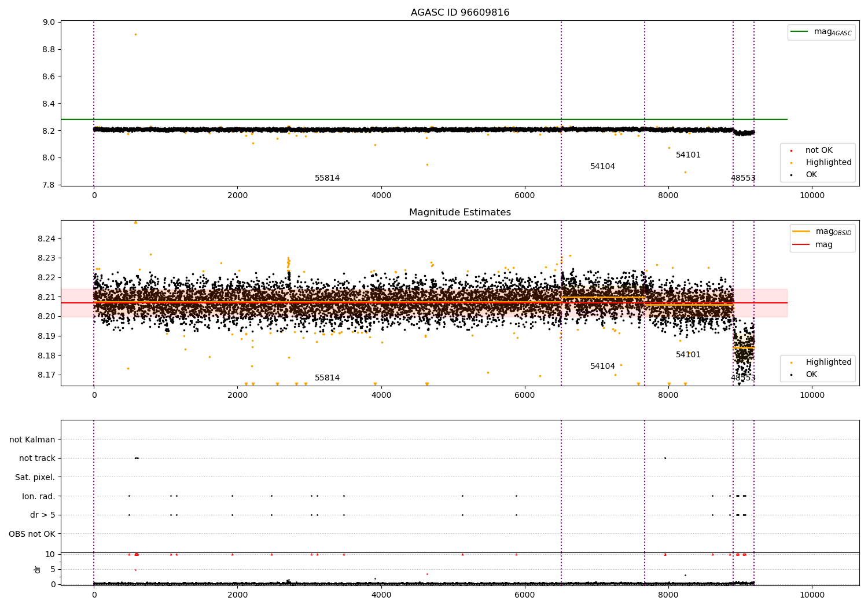Viewport: 868px width, 608px height.
Task: Click the Magnitude Estimates subplot title
Action: coord(460,213)
